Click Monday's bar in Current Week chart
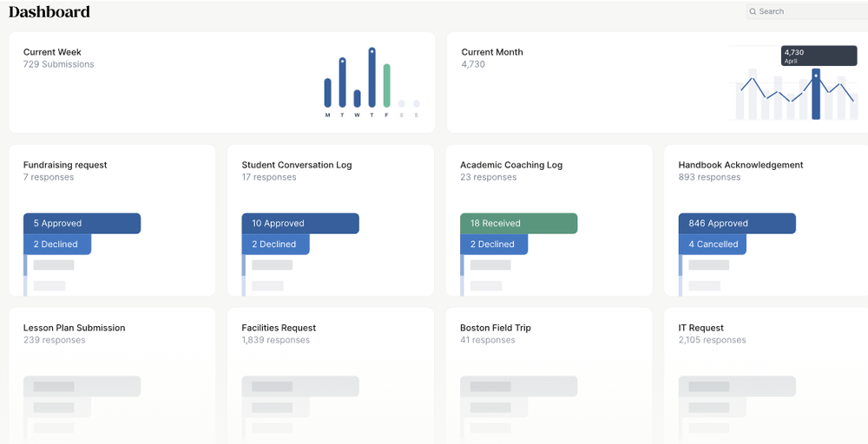 click(x=327, y=93)
